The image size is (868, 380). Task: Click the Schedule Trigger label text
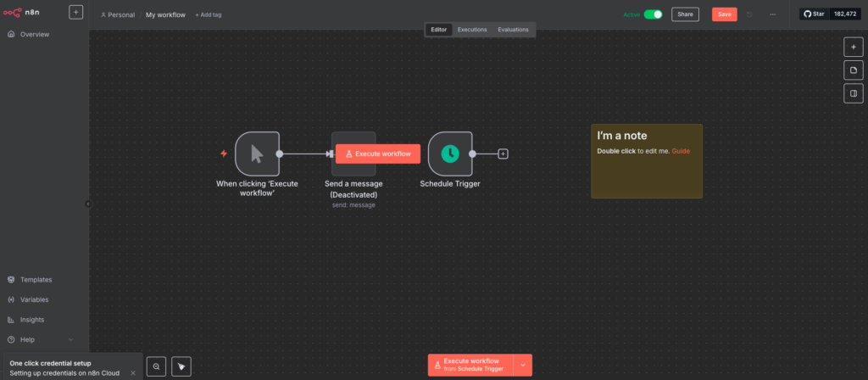tap(450, 183)
